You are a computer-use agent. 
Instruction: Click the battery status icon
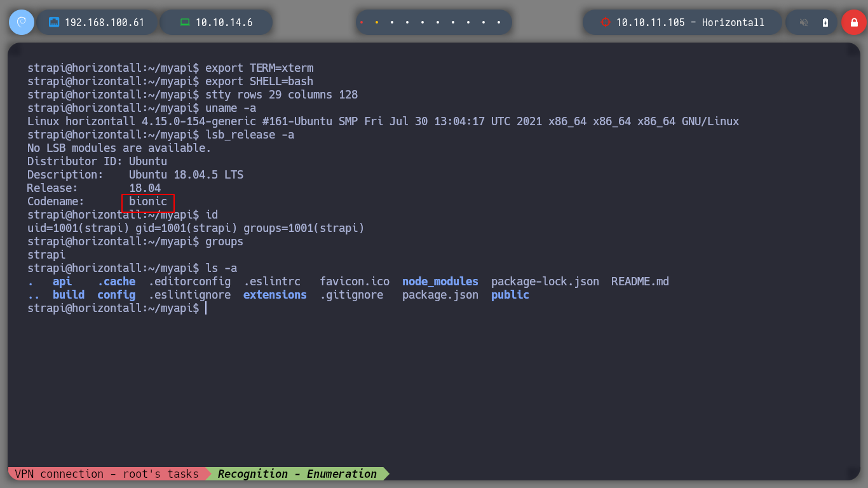tap(825, 22)
